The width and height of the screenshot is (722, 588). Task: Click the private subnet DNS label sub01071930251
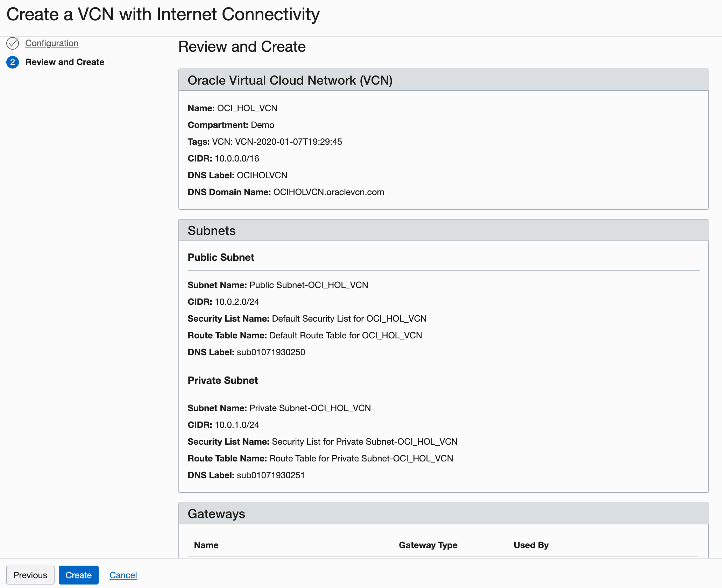(x=270, y=475)
